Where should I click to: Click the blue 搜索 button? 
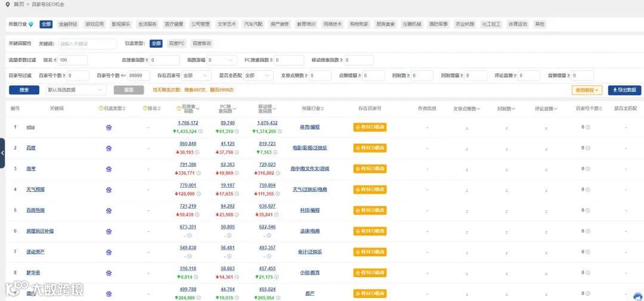tap(24, 90)
